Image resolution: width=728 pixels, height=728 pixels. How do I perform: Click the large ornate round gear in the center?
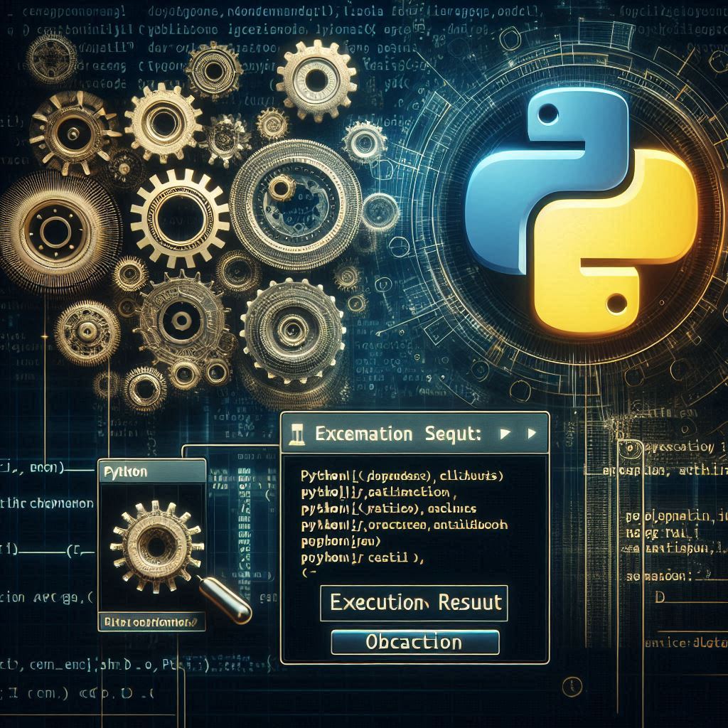296,205
